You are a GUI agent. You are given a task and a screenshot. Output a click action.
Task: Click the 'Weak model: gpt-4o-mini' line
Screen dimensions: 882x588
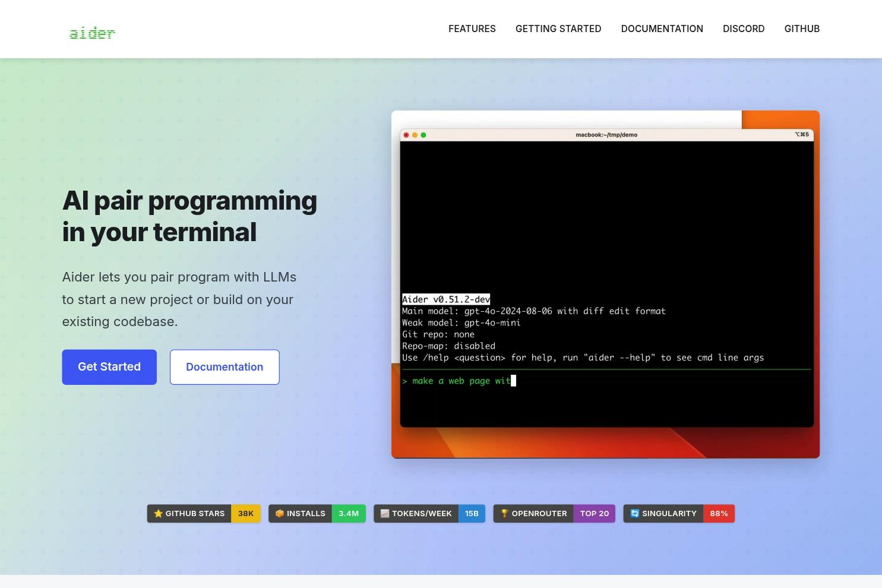tap(461, 323)
